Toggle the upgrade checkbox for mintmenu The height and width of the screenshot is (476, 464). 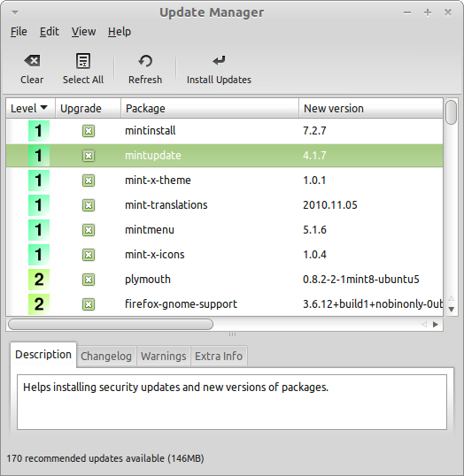[x=89, y=230]
